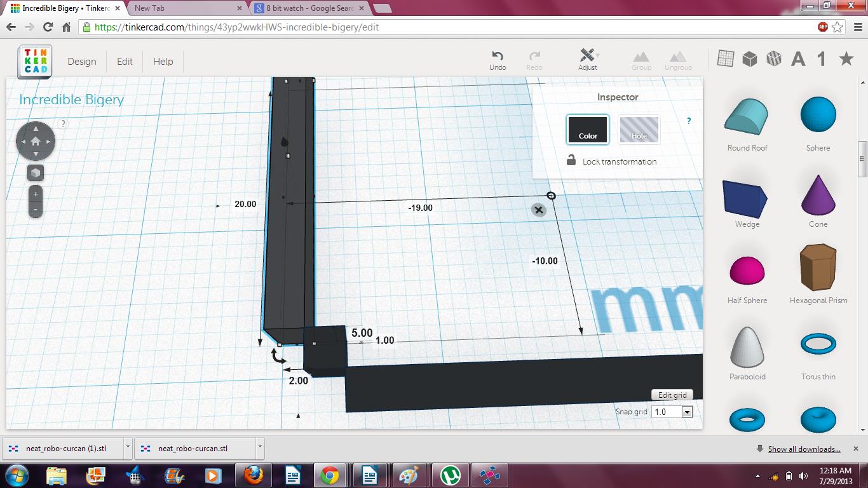The width and height of the screenshot is (868, 488).
Task: Orbit view left with the left arrow
Action: click(22, 141)
